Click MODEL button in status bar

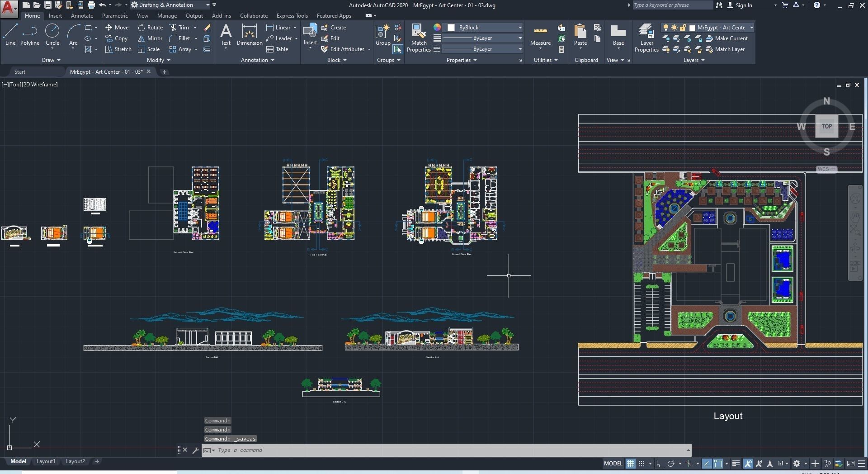613,464
